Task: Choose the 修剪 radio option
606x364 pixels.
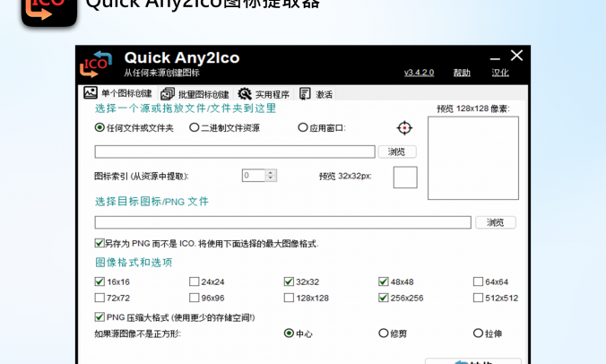Action: point(384,333)
